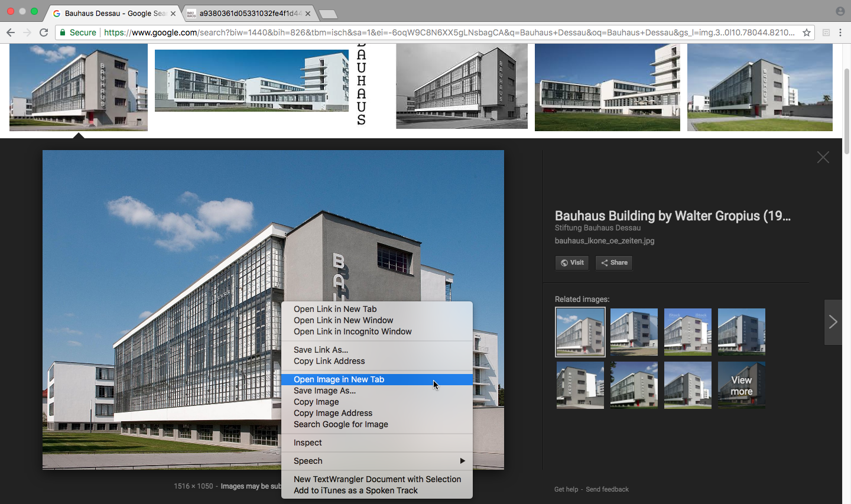Click the Share button
This screenshot has width=851, height=504.
tap(614, 263)
